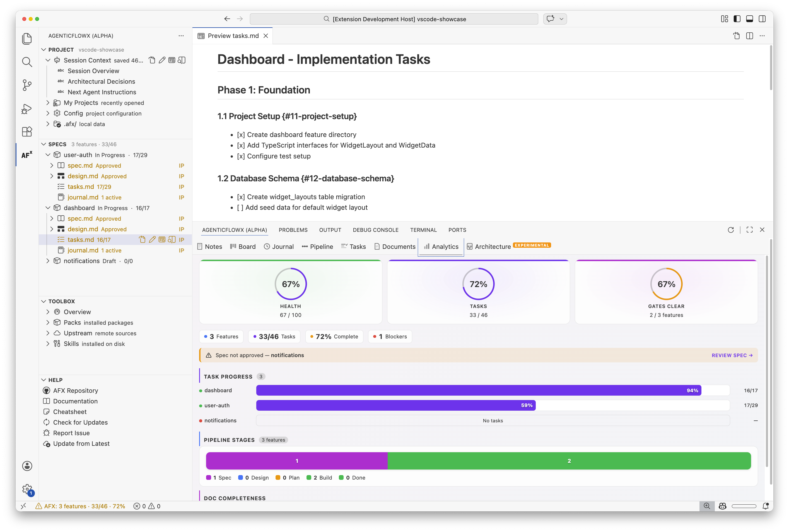Click the REVIEW SPEC link
The width and height of the screenshot is (789, 532).
(x=732, y=355)
